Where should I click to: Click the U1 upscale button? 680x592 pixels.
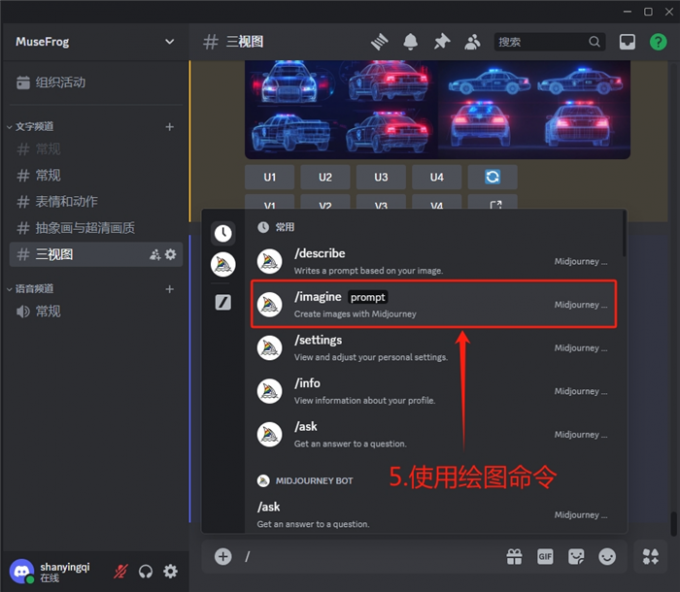(269, 177)
